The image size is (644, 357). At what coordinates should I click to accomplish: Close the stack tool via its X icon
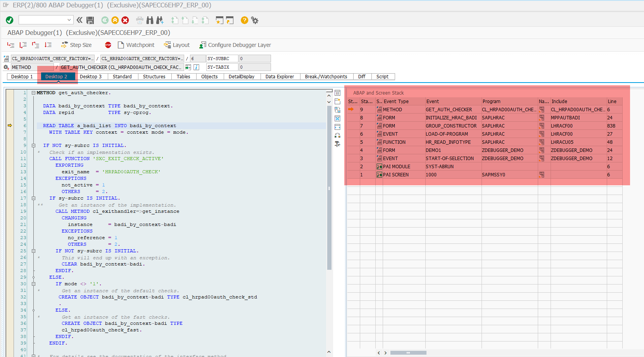pos(337,93)
